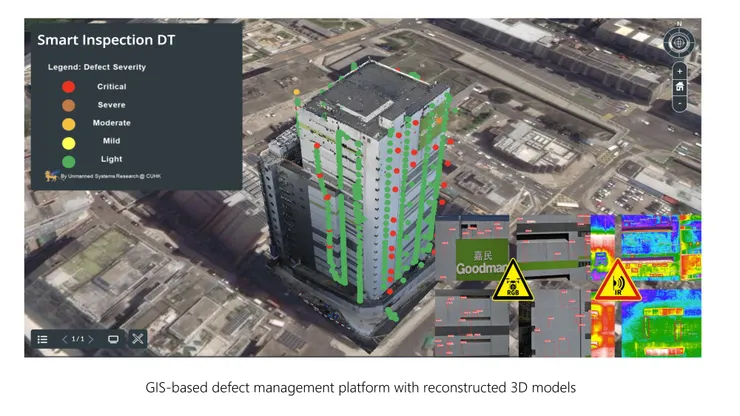
Task: Click the Smart Inspection DT title
Action: 106,40
